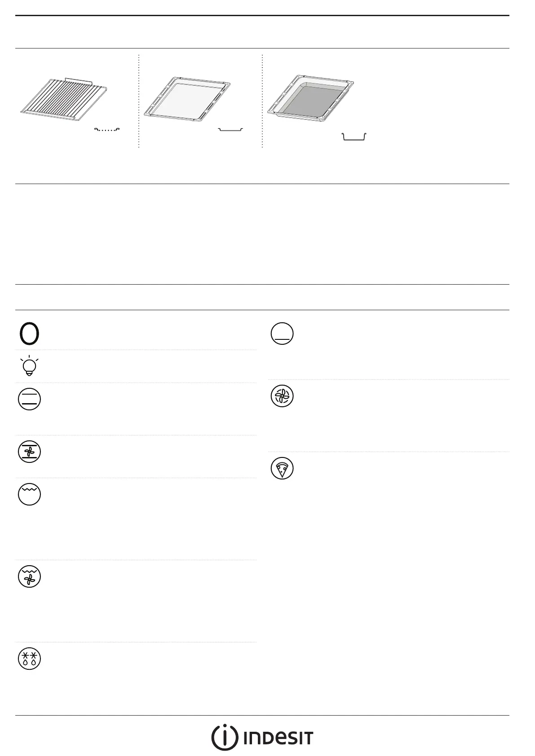Click the Indesit brand logo text
The width and height of the screenshot is (535, 756).
[278, 738]
